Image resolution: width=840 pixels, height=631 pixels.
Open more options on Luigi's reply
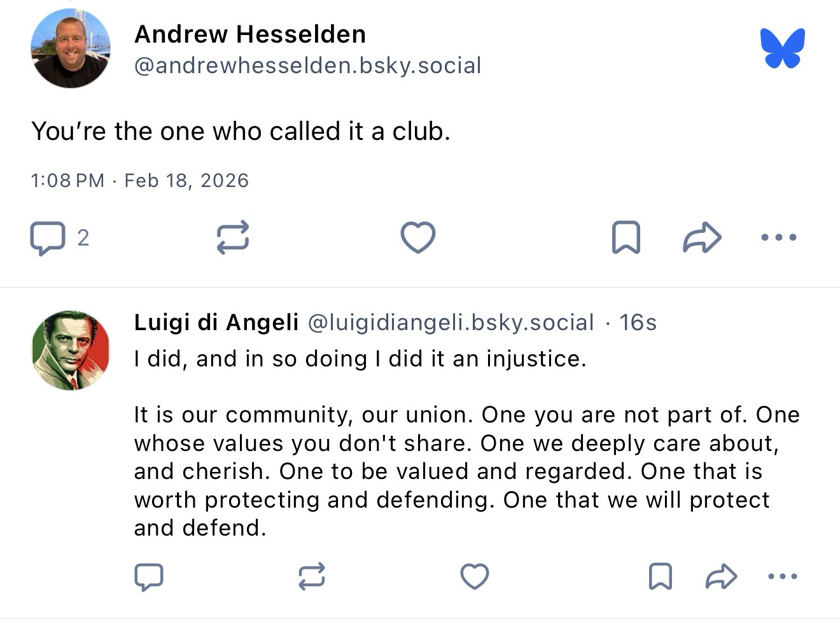782,577
